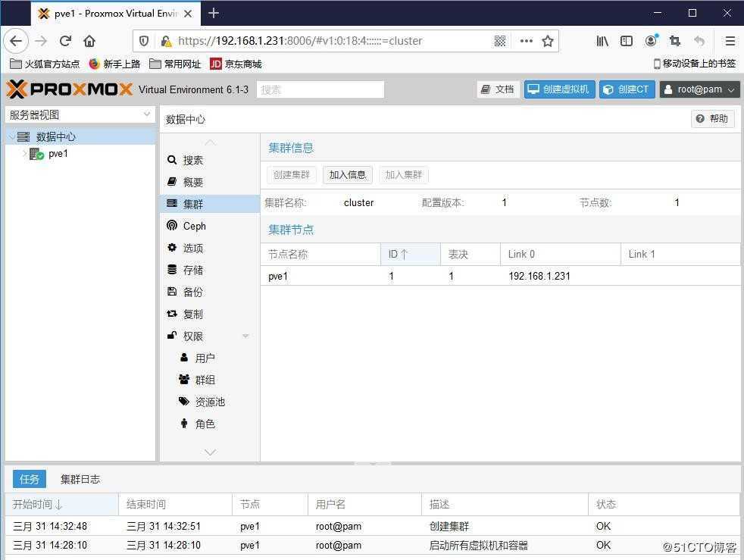Open 移动设备上的书签 folder
The image size is (744, 560).
695,64
